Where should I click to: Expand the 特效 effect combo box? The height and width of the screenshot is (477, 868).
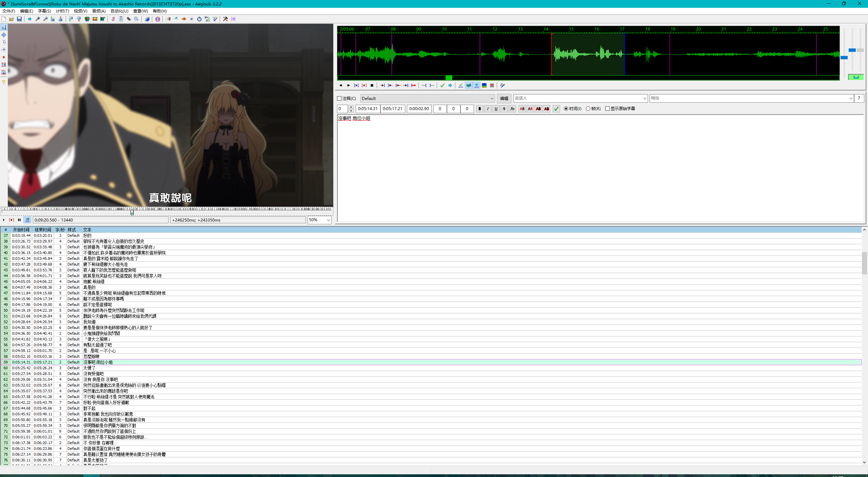(850, 99)
